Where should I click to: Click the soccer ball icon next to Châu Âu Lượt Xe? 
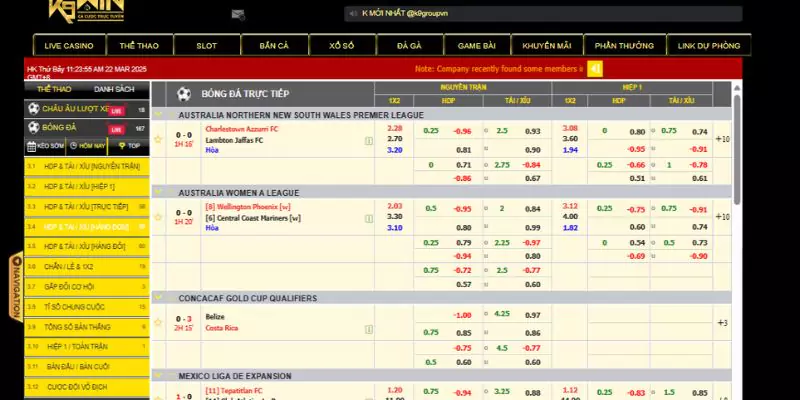(33, 109)
